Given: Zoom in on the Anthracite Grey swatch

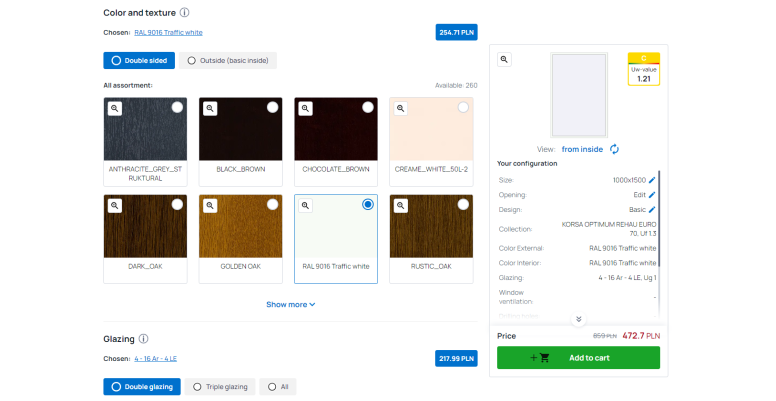Looking at the screenshot, I should (x=115, y=108).
